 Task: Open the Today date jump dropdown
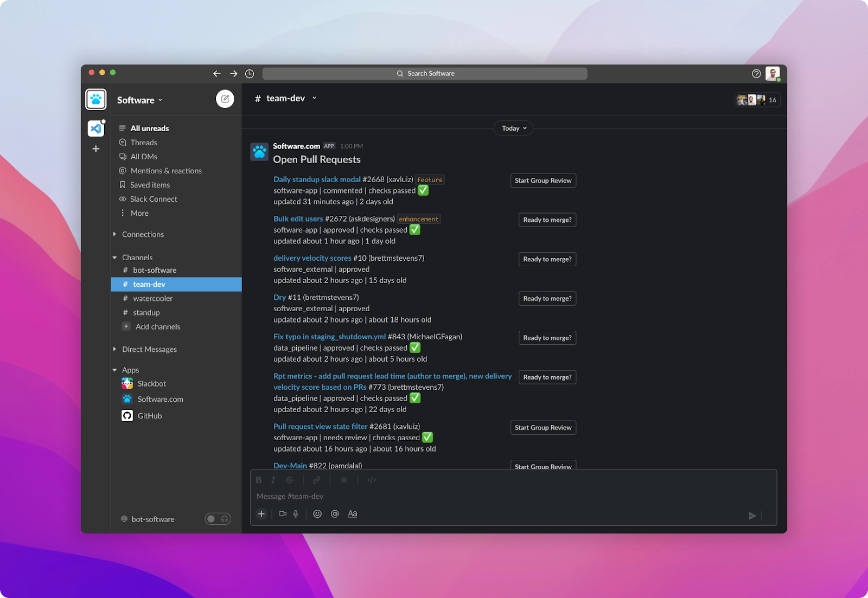click(514, 128)
